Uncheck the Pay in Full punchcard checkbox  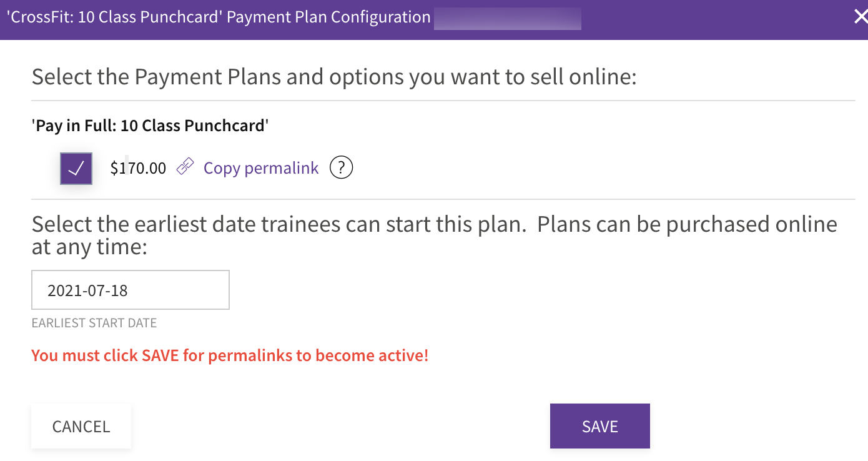[x=76, y=168]
